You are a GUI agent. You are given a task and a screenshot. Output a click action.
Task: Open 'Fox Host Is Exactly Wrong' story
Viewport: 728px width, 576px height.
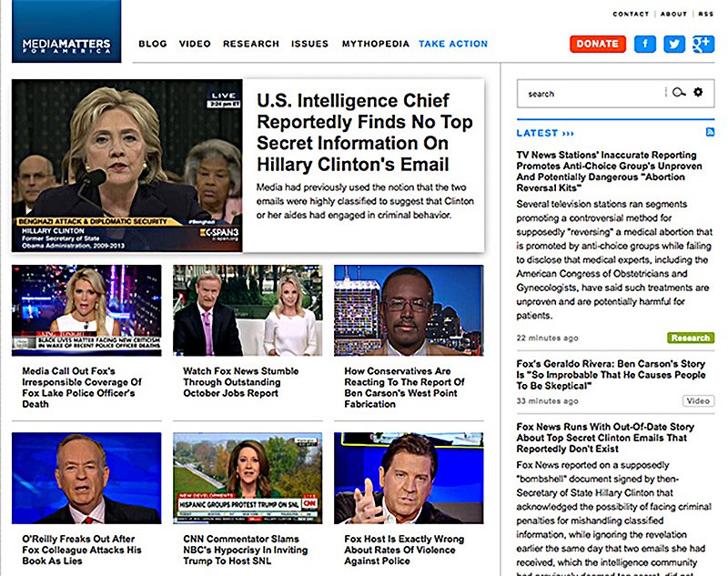tap(404, 550)
